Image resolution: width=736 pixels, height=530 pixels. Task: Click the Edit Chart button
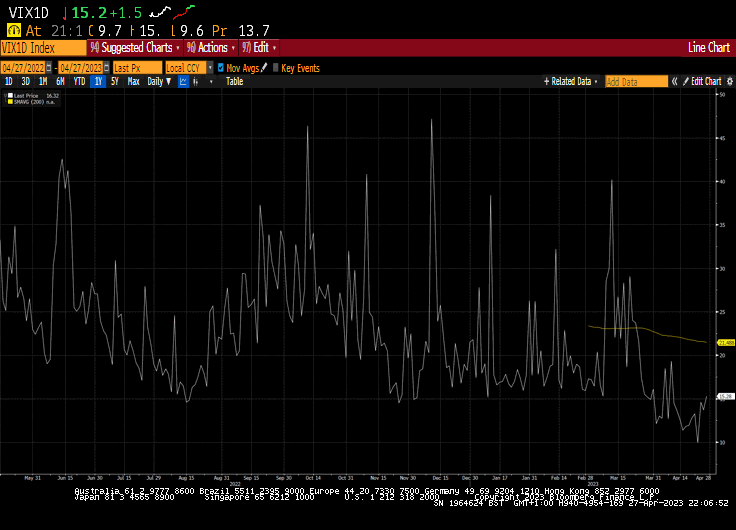pyautogui.click(x=705, y=81)
